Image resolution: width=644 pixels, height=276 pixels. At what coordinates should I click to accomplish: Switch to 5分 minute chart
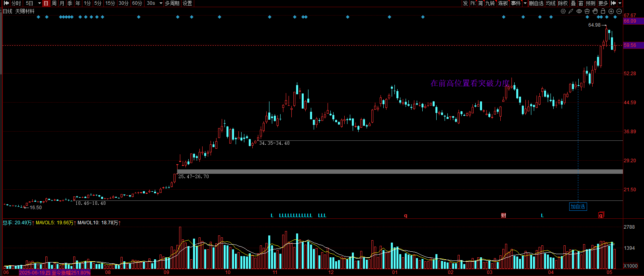click(x=98, y=3)
